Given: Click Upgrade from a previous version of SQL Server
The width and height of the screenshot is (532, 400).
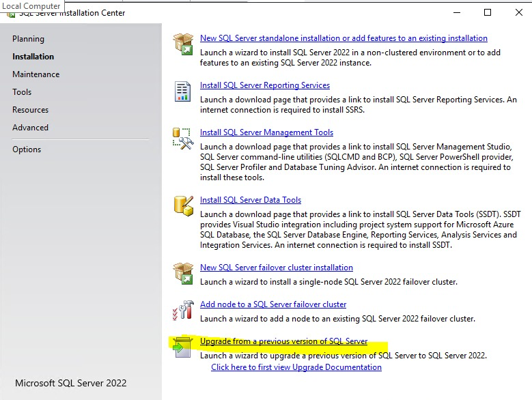Looking at the screenshot, I should pos(283,341).
